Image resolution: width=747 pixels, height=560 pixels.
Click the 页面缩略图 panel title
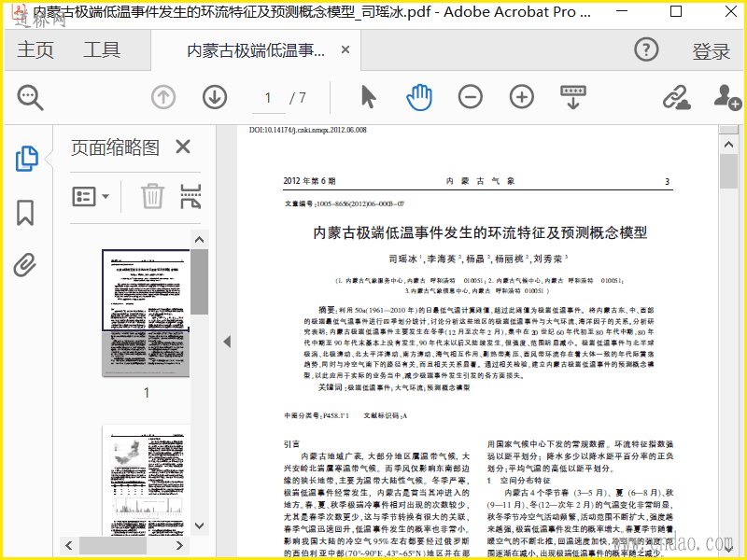[115, 147]
